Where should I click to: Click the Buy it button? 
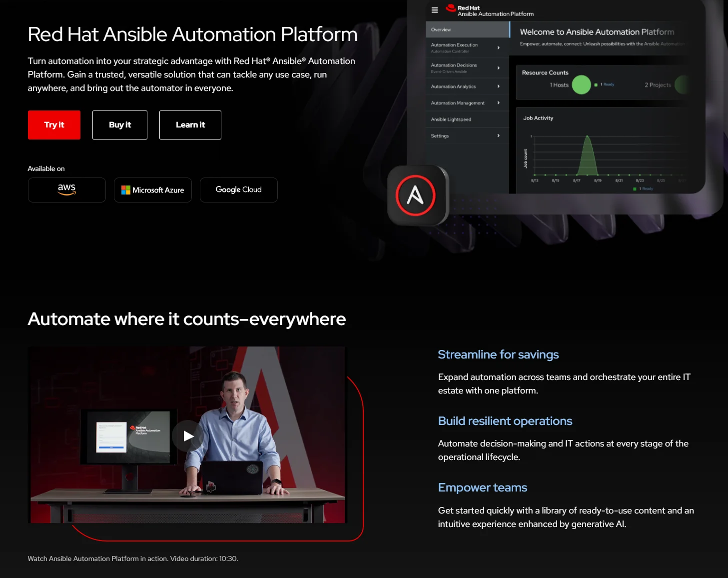pos(120,125)
